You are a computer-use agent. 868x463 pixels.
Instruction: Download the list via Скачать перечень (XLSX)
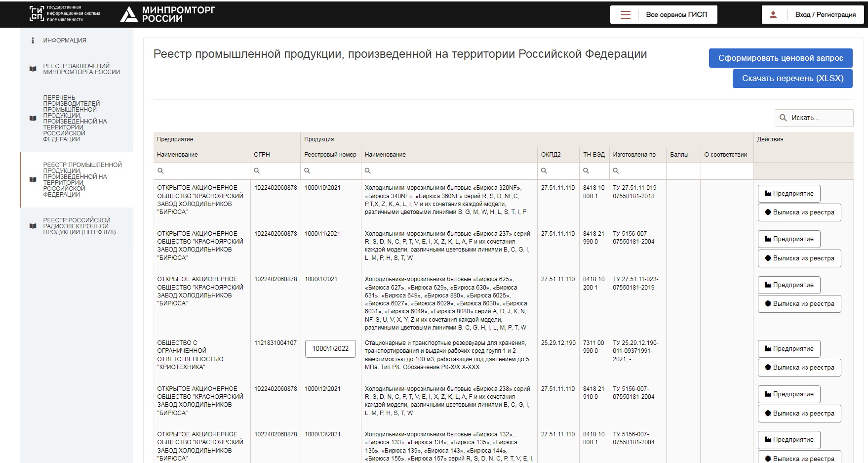point(792,79)
